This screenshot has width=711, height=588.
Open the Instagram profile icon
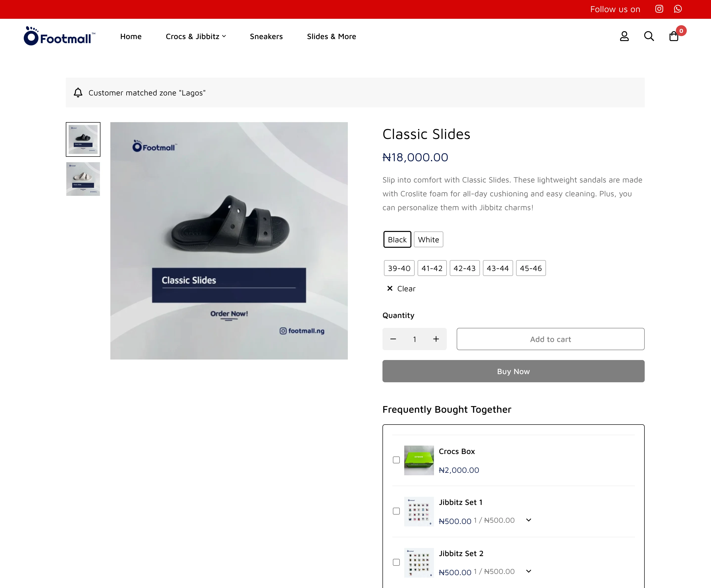659,9
